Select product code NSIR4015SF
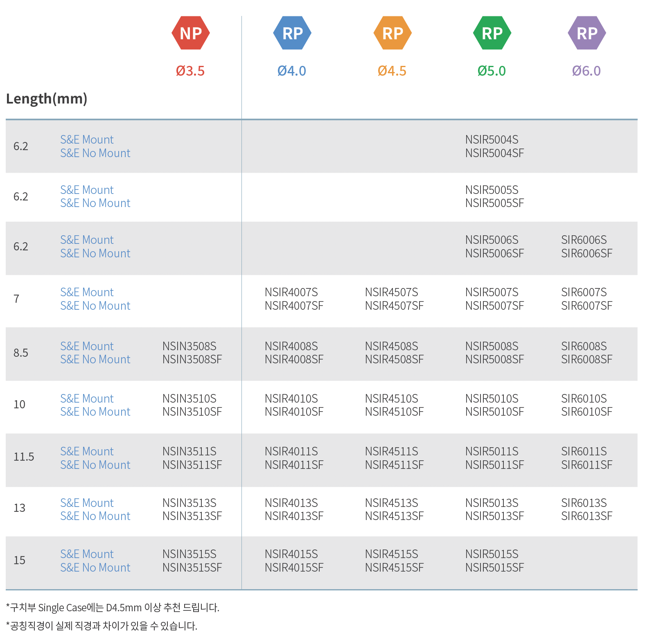 coord(294,567)
